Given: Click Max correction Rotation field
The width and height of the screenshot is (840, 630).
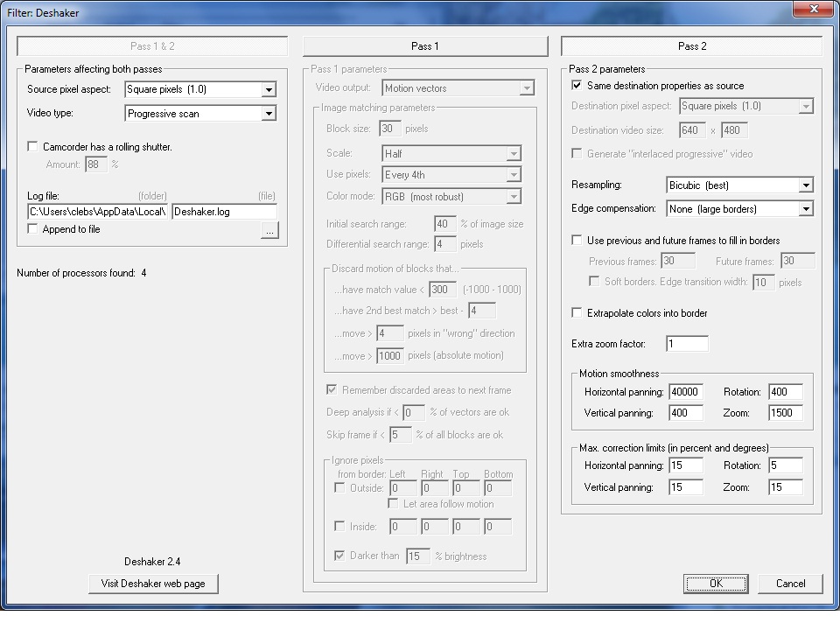Looking at the screenshot, I should pyautogui.click(x=786, y=465).
